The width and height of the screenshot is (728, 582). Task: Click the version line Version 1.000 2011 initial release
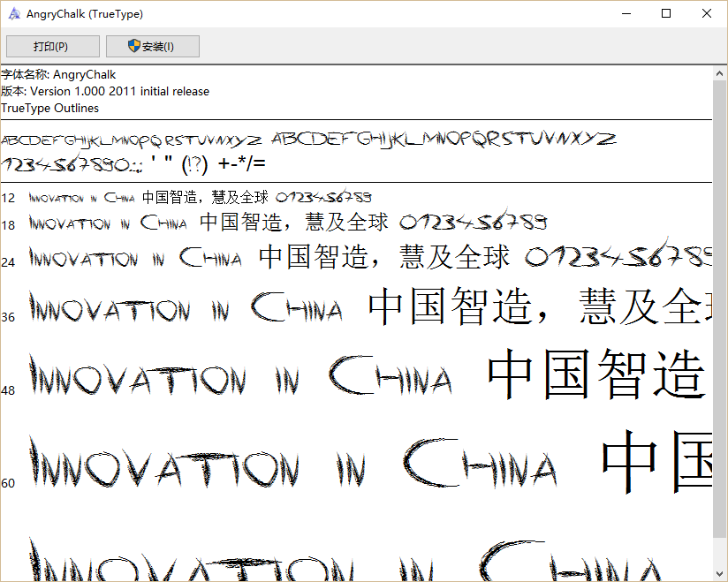(105, 92)
